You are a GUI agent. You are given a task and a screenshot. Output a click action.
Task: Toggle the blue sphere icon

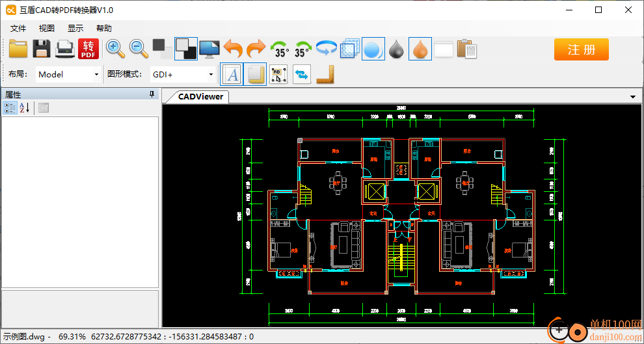373,49
